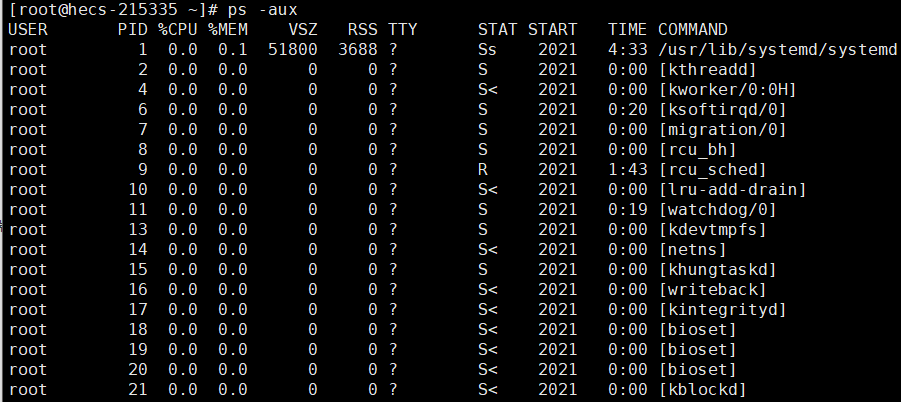Click PID 21 in the list
The height and width of the screenshot is (402, 901).
tap(137, 389)
